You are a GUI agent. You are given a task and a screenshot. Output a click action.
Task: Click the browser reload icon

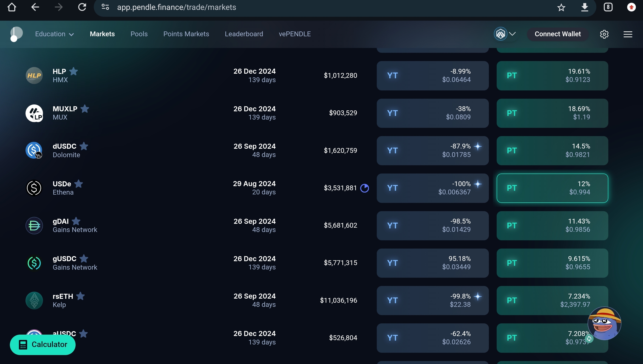(82, 7)
